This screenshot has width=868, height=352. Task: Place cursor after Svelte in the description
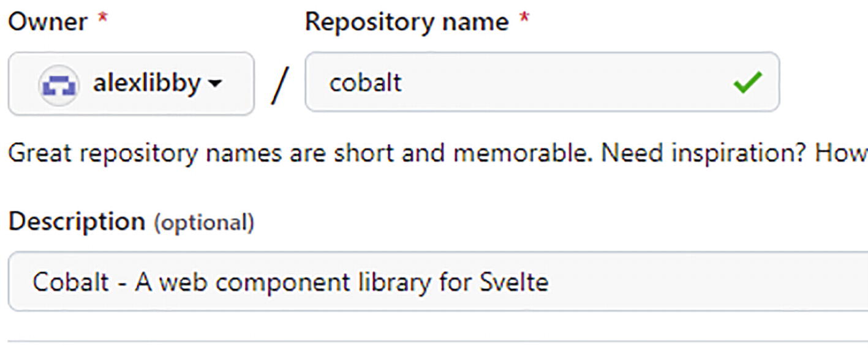tap(549, 282)
